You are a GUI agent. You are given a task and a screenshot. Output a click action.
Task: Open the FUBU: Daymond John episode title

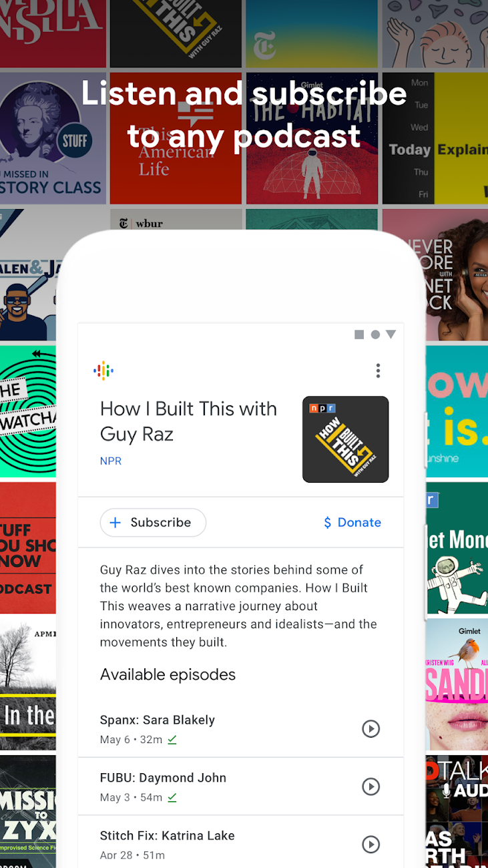[163, 778]
